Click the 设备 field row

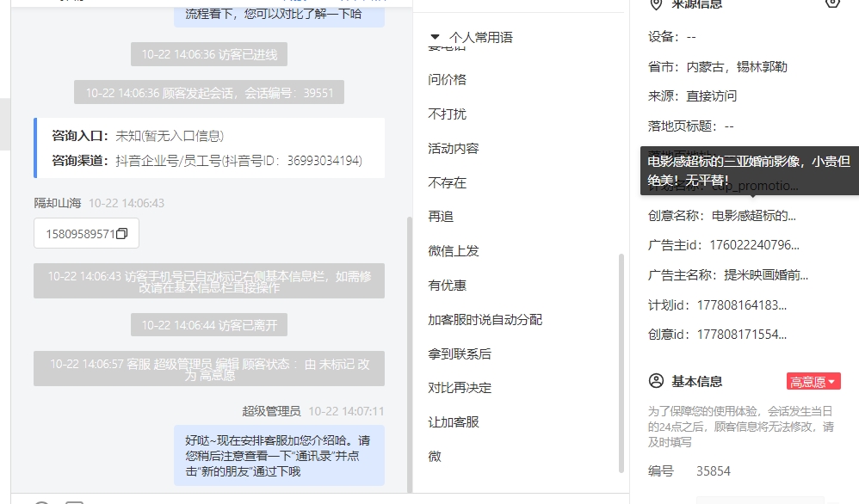(x=672, y=37)
